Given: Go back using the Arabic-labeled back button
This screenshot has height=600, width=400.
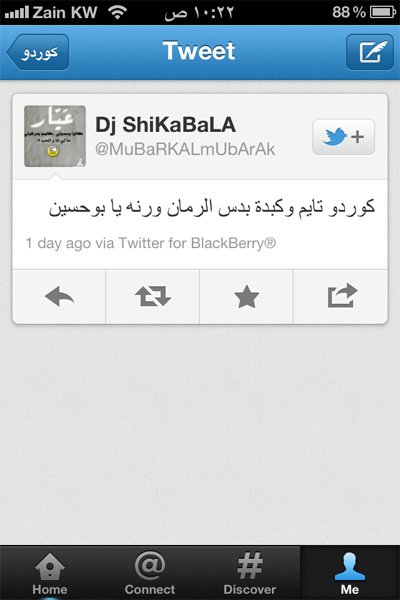Looking at the screenshot, I should pyautogui.click(x=38, y=52).
